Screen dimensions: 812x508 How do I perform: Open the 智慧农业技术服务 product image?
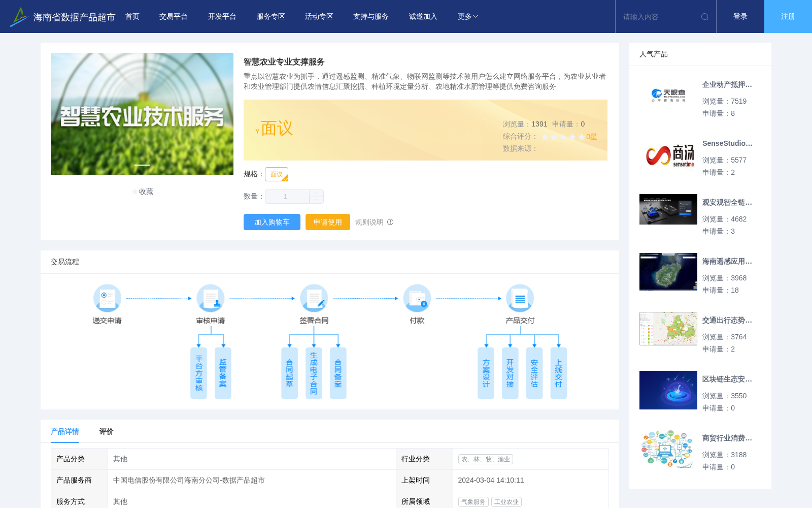[142, 114]
